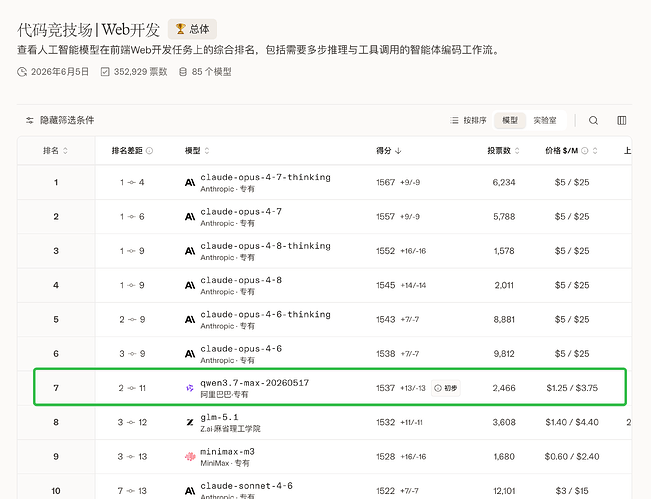Select vote count 12,101

pyautogui.click(x=504, y=491)
